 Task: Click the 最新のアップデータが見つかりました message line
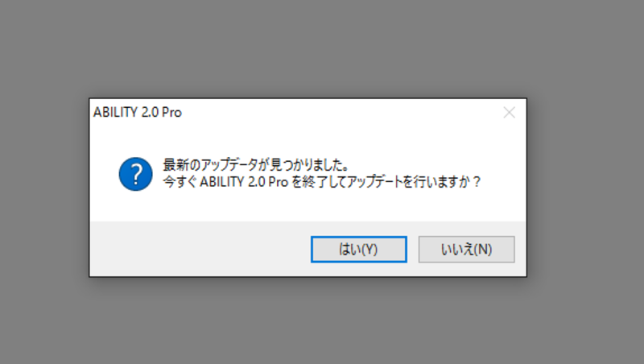256,165
